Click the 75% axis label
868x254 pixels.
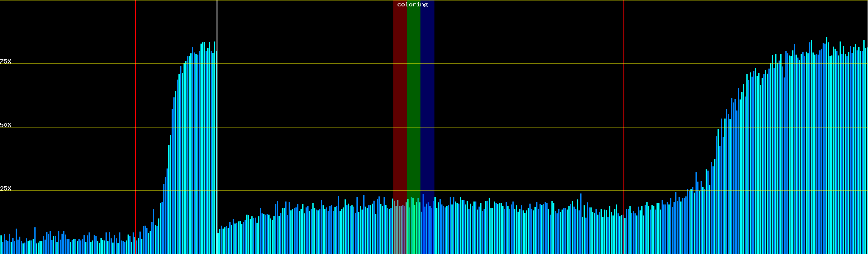[x=6, y=61]
